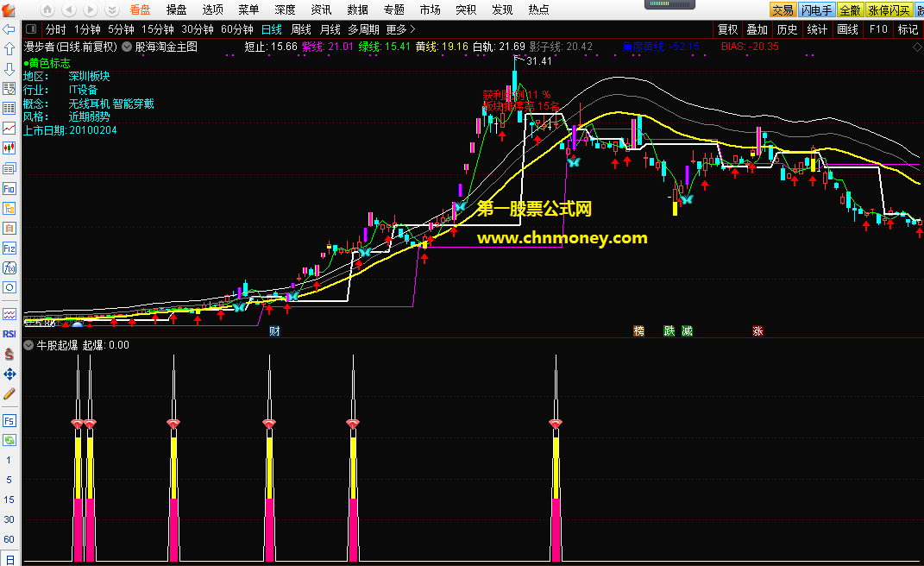Screen dimensions: 924x566
Task: Open the 股海淘金主图 indicator dropdown arrow
Action: 127,47
